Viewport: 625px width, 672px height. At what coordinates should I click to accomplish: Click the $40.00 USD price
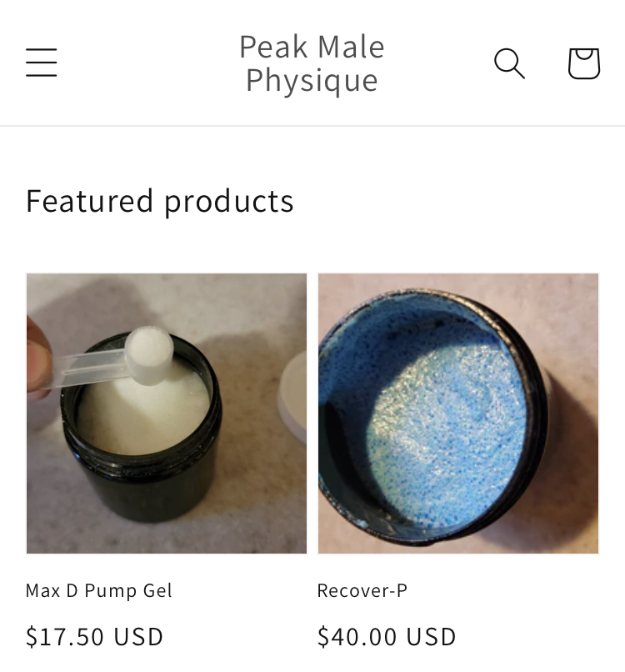click(x=387, y=636)
